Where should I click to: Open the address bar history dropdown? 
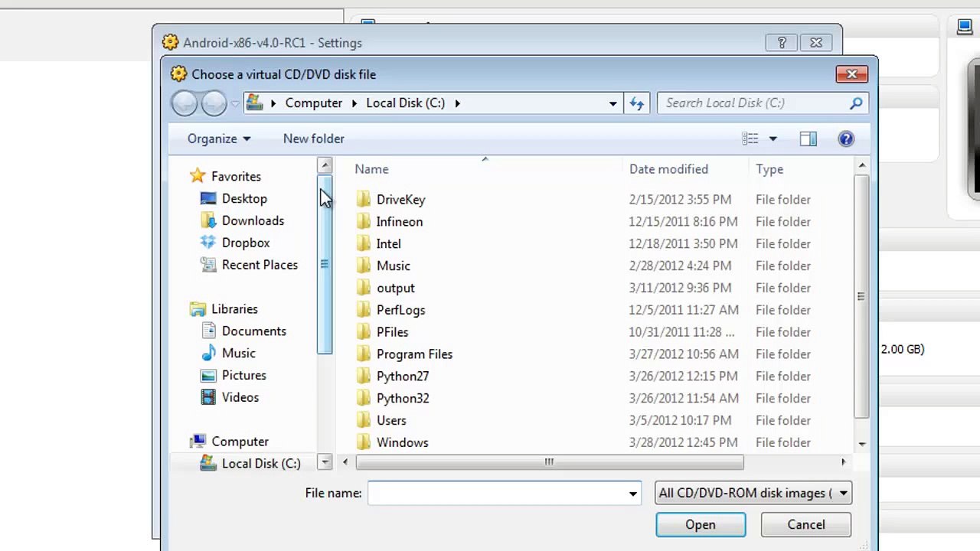[x=612, y=103]
